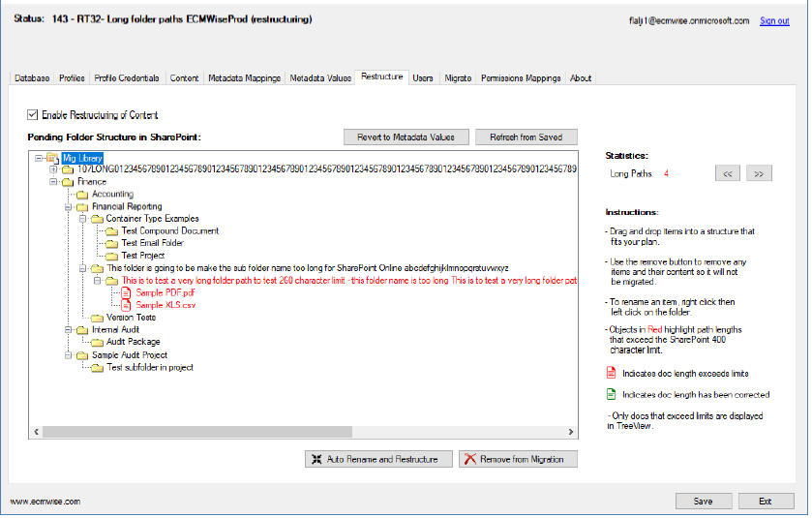This screenshot has width=812, height=518.
Task: Collapse the Internal Audit tree node
Action: coord(68,330)
